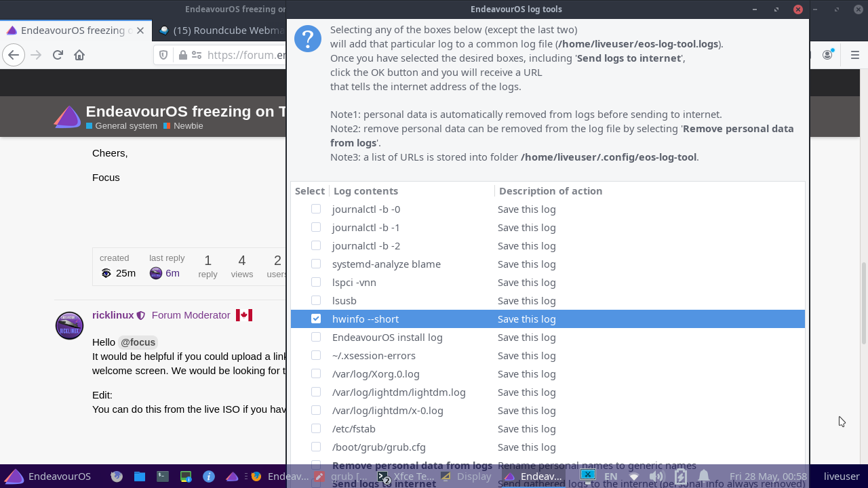
Task: Click EndeavourOS forum logo in header
Action: 67,117
